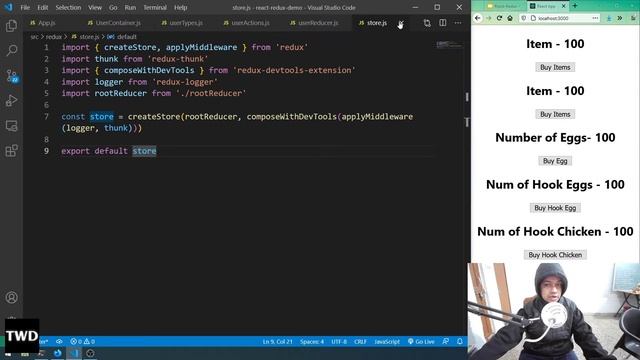Click the eye watch icon in status bar
The width and height of the screenshot is (640, 360).
tap(59, 341)
